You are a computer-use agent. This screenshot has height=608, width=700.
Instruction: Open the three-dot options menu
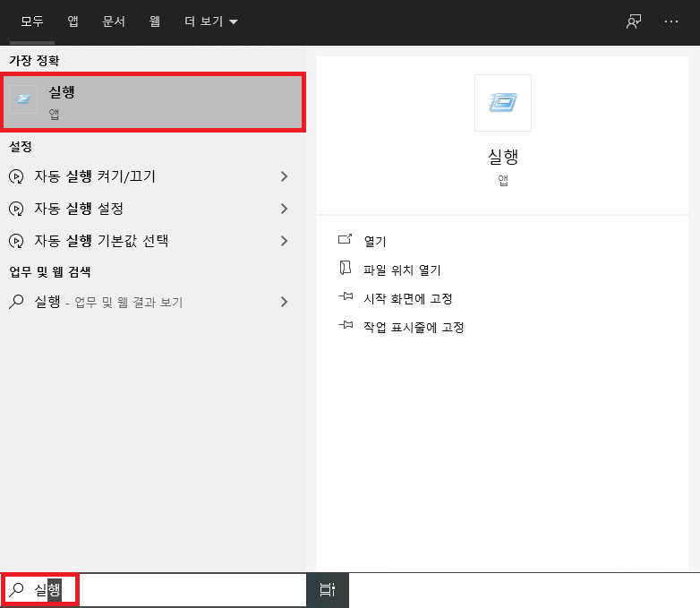coord(671,21)
